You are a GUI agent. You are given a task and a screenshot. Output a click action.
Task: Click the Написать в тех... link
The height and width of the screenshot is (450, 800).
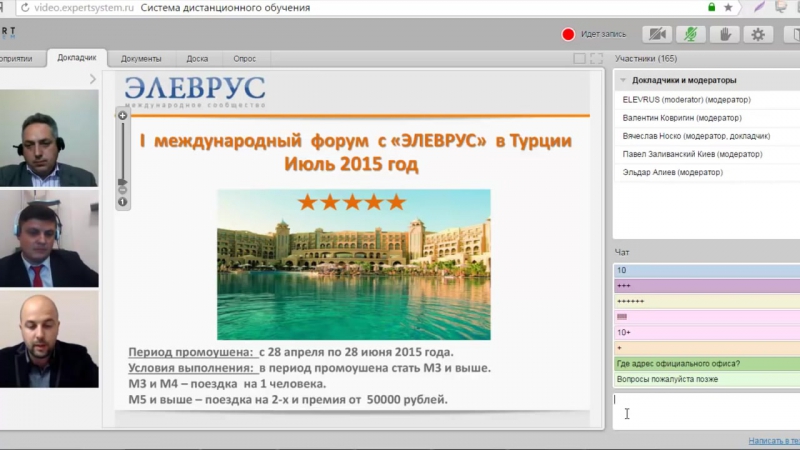tap(774, 440)
